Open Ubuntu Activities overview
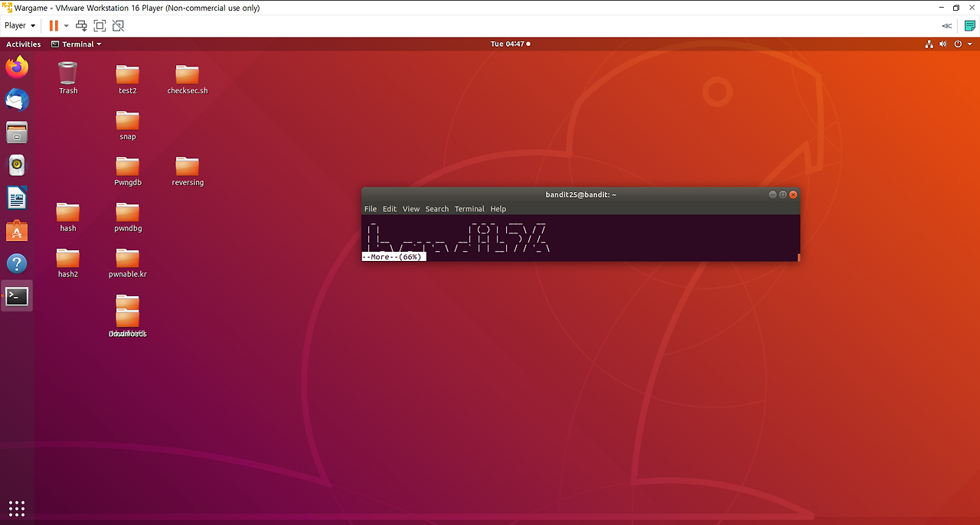980x525 pixels. [x=24, y=44]
